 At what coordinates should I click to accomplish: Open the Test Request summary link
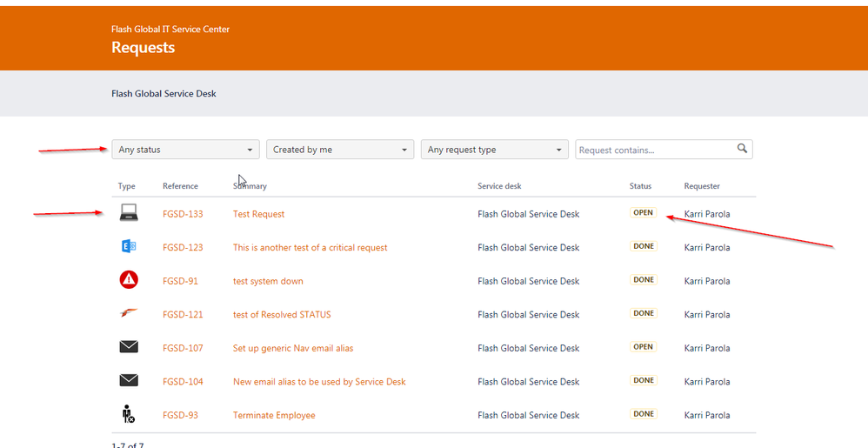click(x=258, y=214)
